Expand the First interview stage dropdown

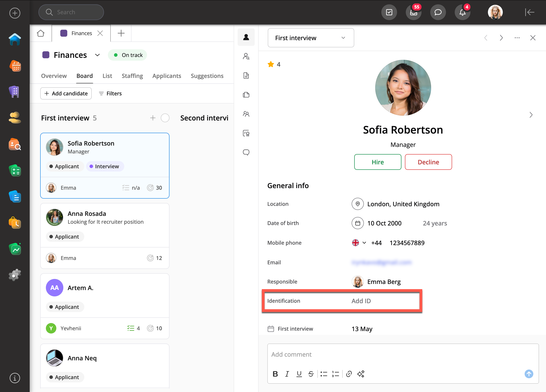tap(311, 38)
